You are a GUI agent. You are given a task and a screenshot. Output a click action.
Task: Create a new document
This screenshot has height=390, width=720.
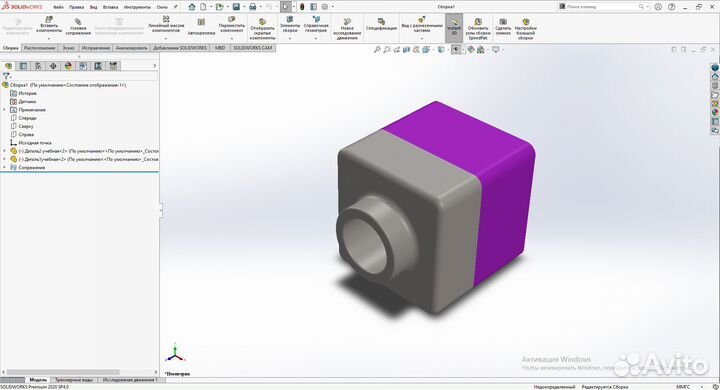203,7
